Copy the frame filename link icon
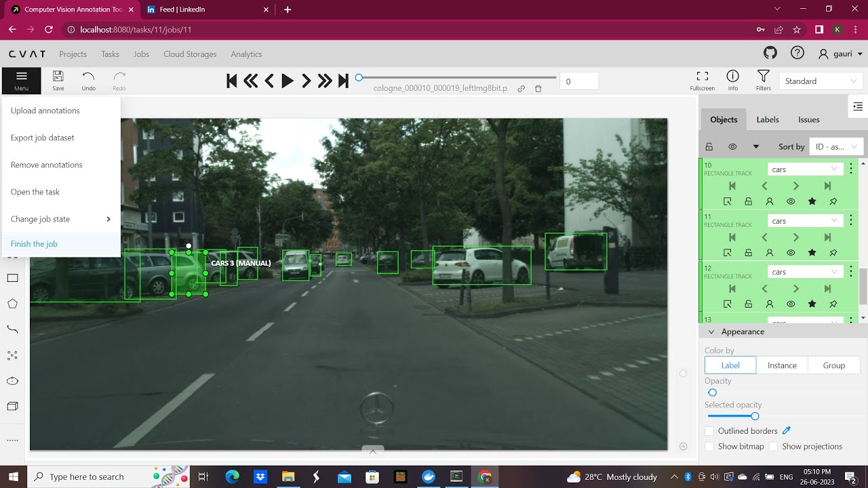 coord(521,89)
